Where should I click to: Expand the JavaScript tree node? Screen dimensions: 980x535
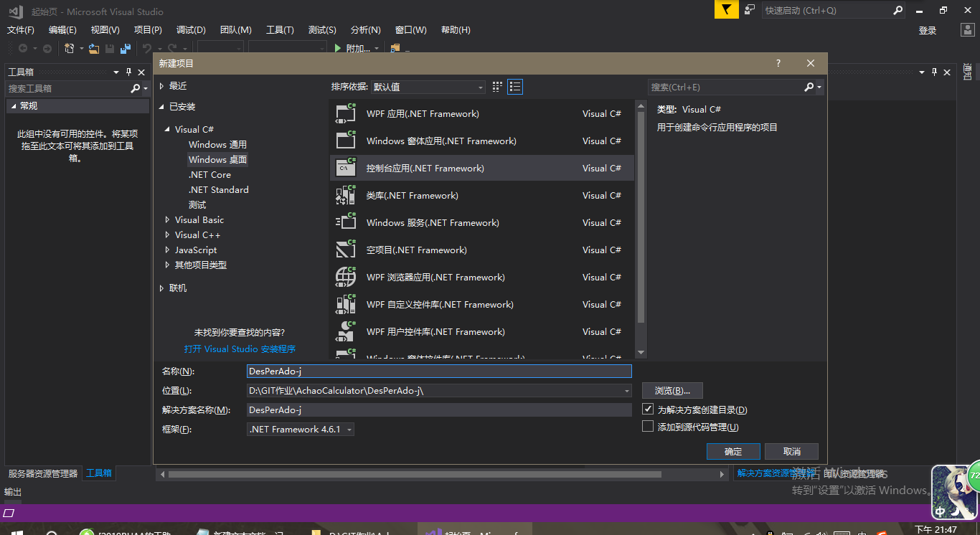pyautogui.click(x=168, y=250)
